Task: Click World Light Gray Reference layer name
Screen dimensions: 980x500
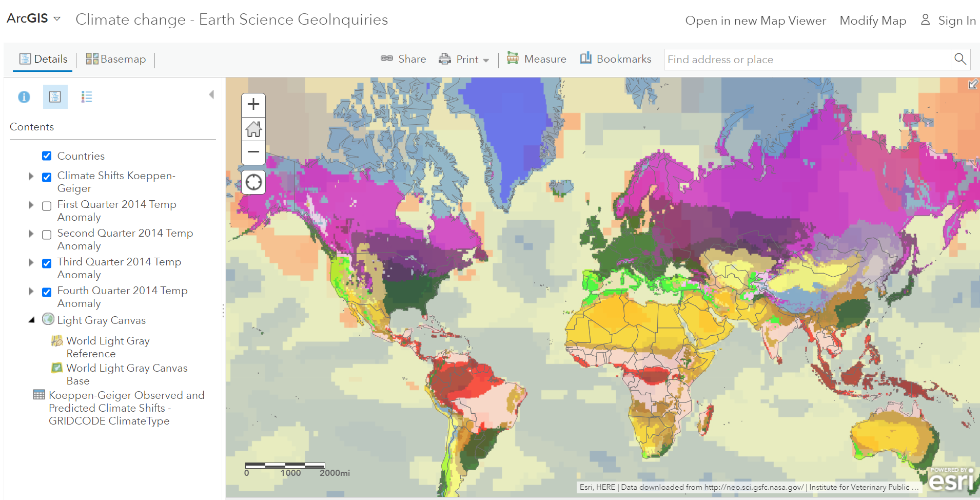Action: 108,347
